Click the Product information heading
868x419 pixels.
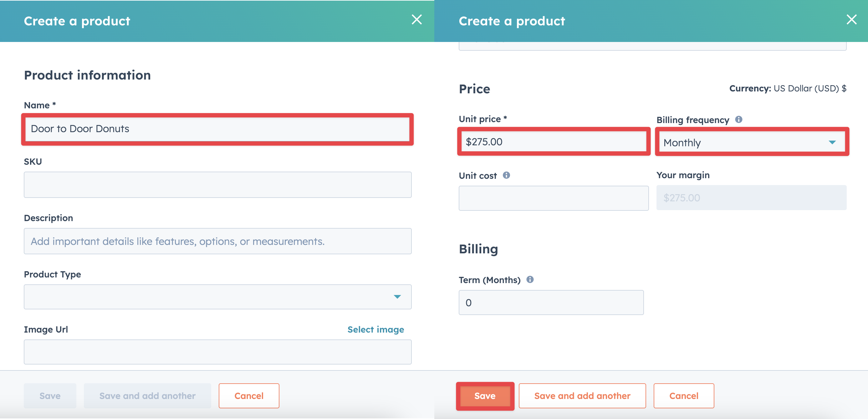coord(87,75)
